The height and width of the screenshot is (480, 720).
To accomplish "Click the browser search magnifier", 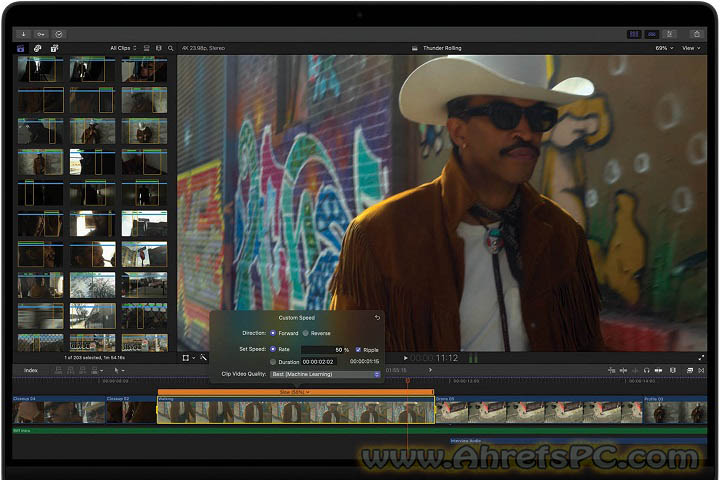I will 171,48.
